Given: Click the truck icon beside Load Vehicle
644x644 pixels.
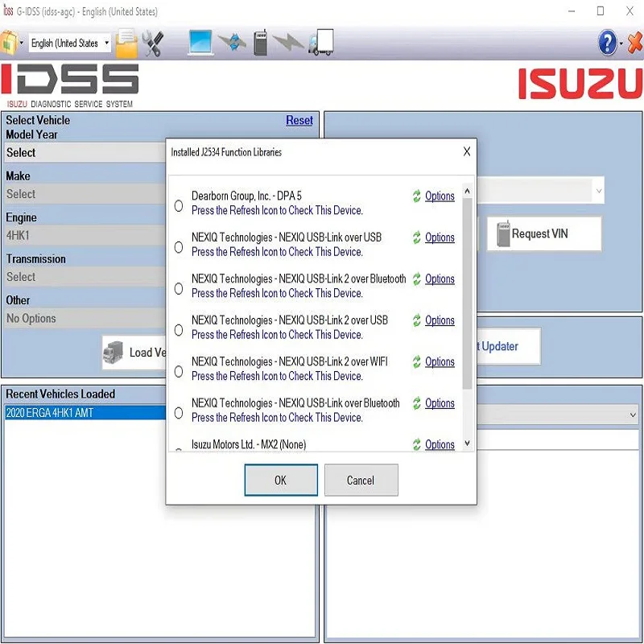Looking at the screenshot, I should 114,353.
